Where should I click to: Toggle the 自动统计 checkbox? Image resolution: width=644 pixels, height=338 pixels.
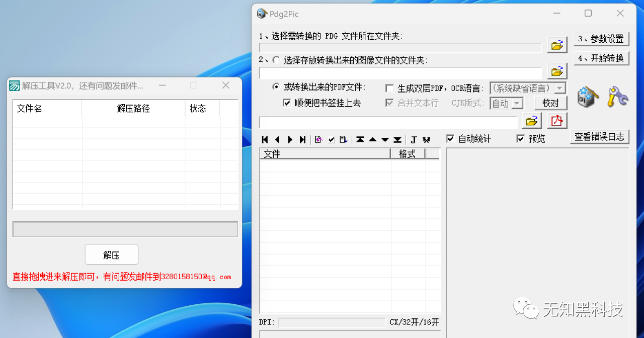pyautogui.click(x=450, y=138)
